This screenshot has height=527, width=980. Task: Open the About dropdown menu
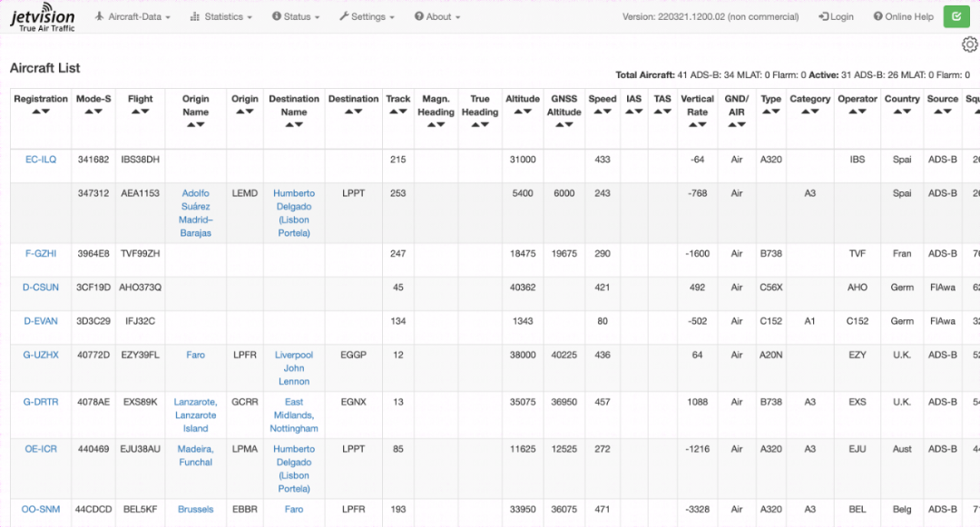click(437, 17)
